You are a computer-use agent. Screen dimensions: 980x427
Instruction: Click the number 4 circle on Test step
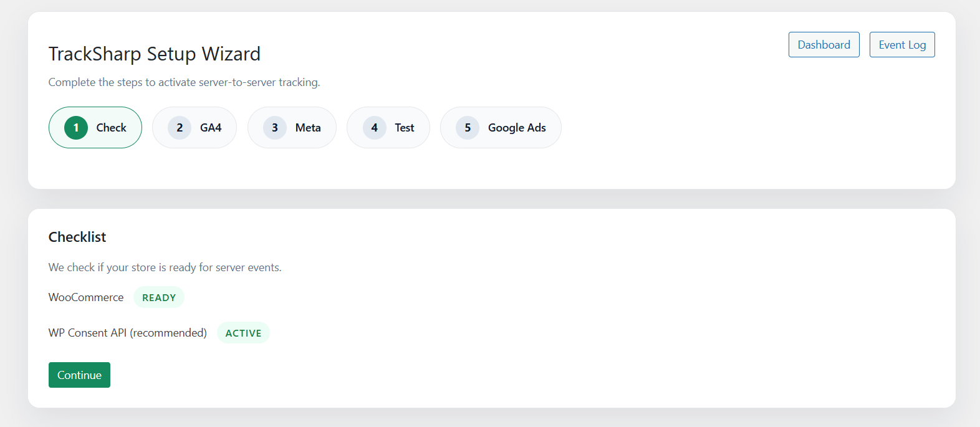[x=374, y=127]
